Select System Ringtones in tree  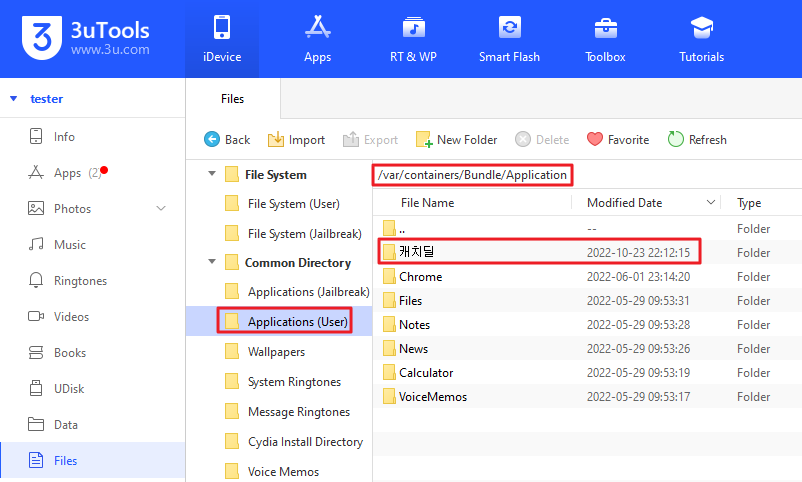click(283, 382)
